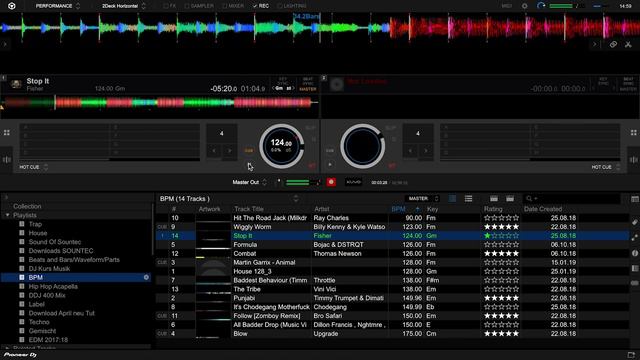Enable the MIXER panel checkbox

[225, 6]
